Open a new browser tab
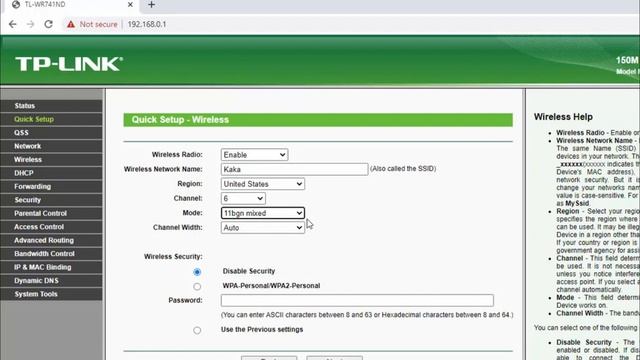640x360 pixels. [x=151, y=4]
